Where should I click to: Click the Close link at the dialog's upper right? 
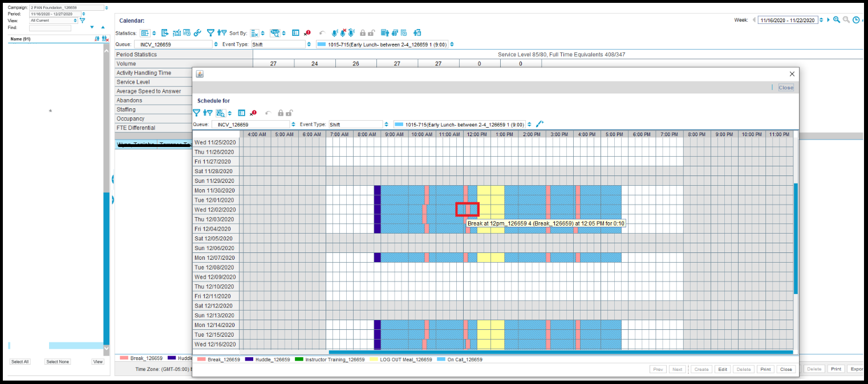[786, 88]
